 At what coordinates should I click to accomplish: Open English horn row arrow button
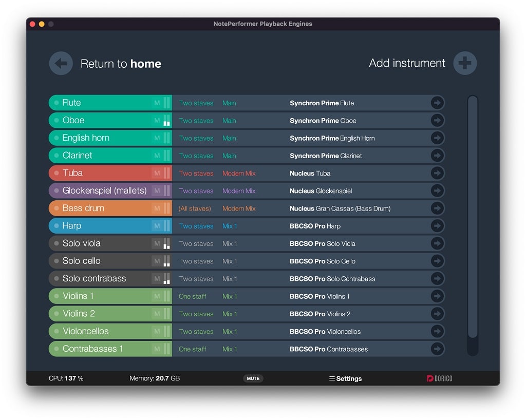[437, 138]
